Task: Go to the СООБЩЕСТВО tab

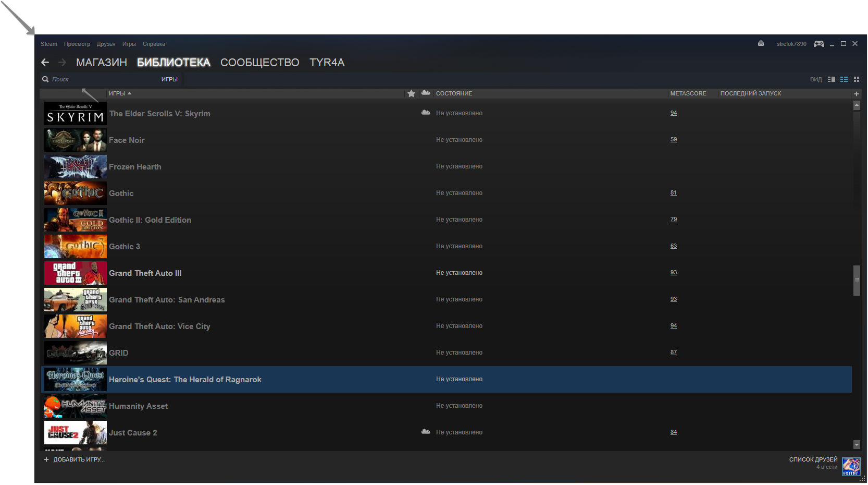Action: 260,63
